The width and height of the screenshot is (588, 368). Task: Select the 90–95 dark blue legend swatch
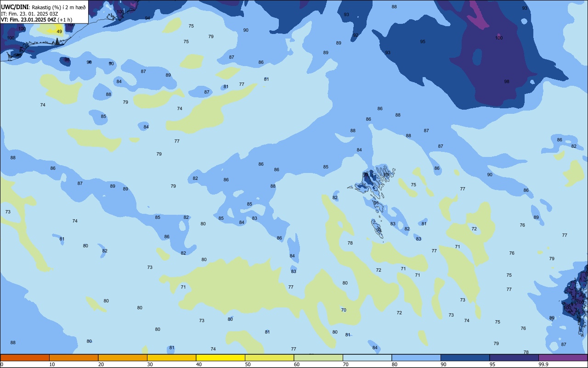[x=465, y=357]
